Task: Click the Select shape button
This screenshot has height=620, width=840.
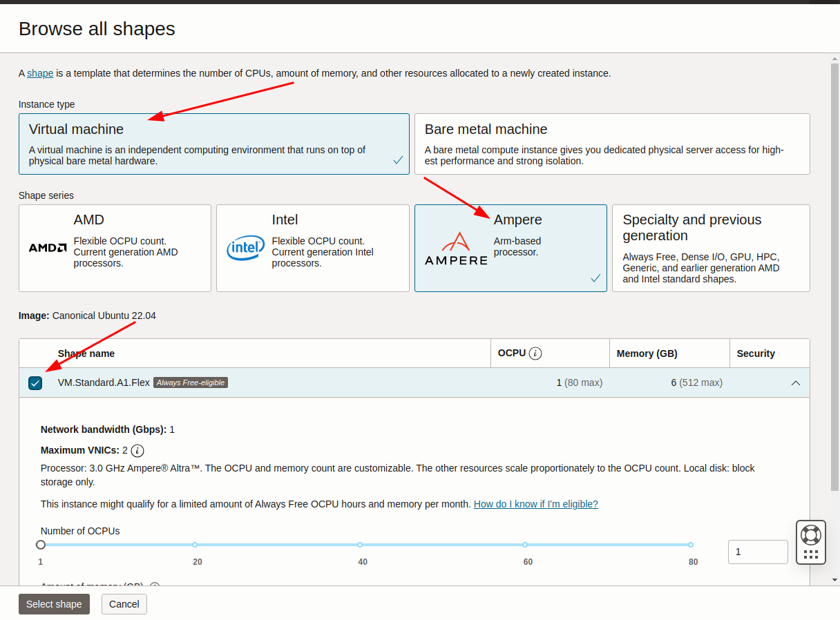Action: (x=54, y=604)
